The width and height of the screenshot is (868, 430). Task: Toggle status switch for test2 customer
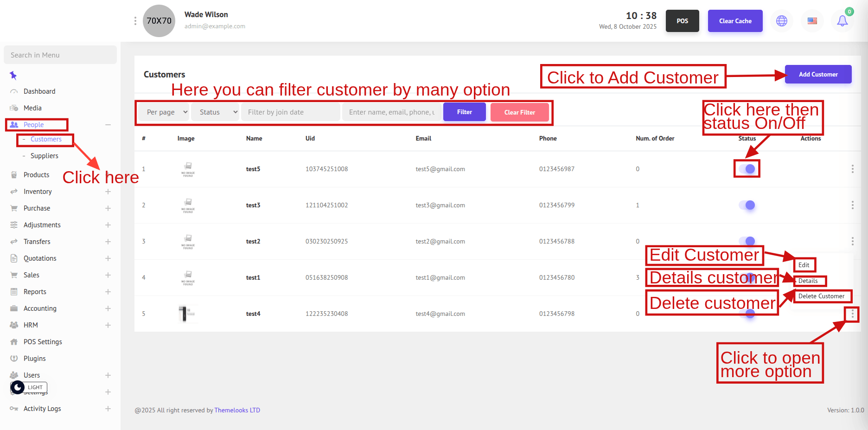click(747, 241)
